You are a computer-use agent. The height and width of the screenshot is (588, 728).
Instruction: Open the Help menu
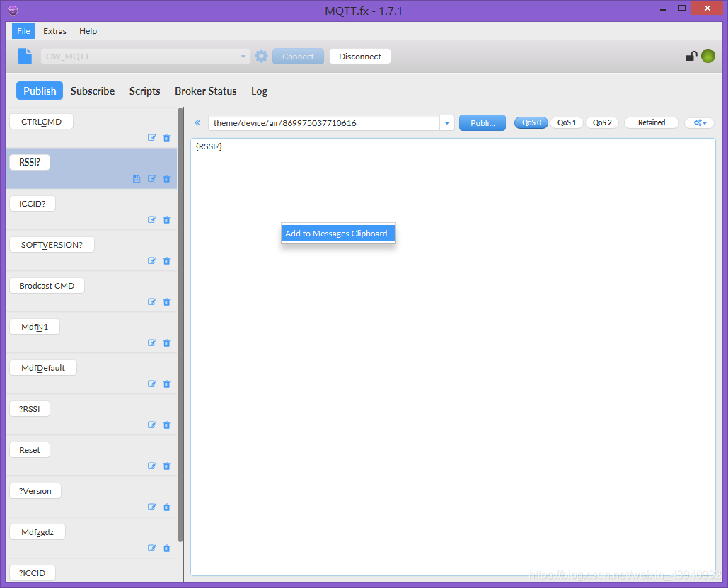click(88, 31)
